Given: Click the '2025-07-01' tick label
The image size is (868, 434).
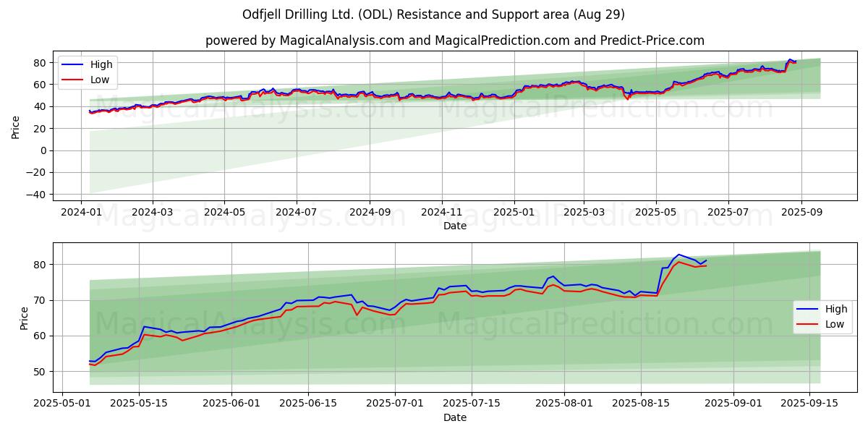Looking at the screenshot, I should tap(395, 404).
